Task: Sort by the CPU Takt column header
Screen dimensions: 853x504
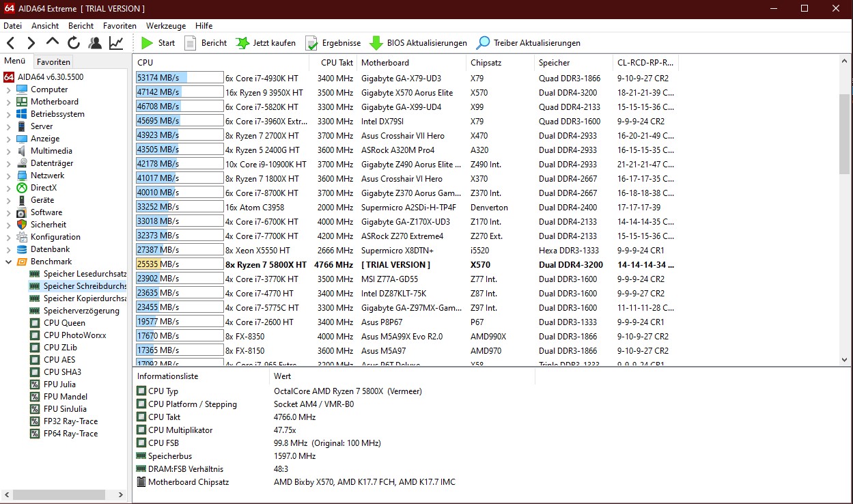Action: 332,63
